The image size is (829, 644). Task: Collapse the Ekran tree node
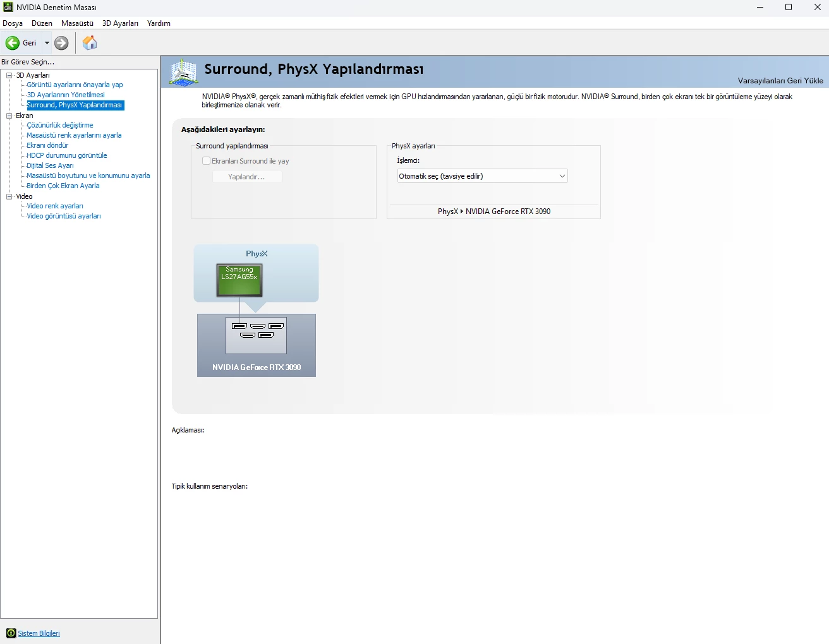pos(9,116)
